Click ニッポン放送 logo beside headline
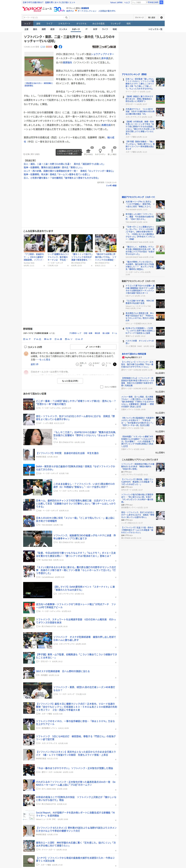 pyautogui.click(x=104, y=47)
